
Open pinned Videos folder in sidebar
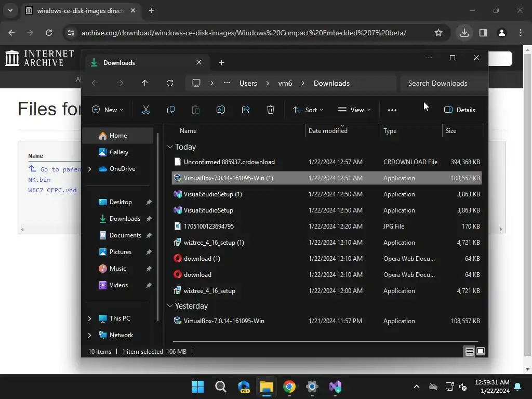coord(118,285)
